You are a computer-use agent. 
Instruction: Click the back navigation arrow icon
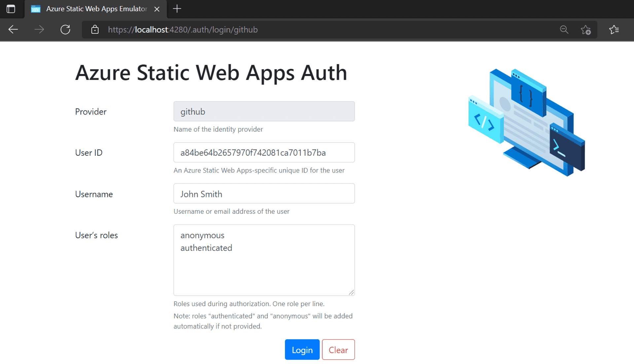pos(13,29)
